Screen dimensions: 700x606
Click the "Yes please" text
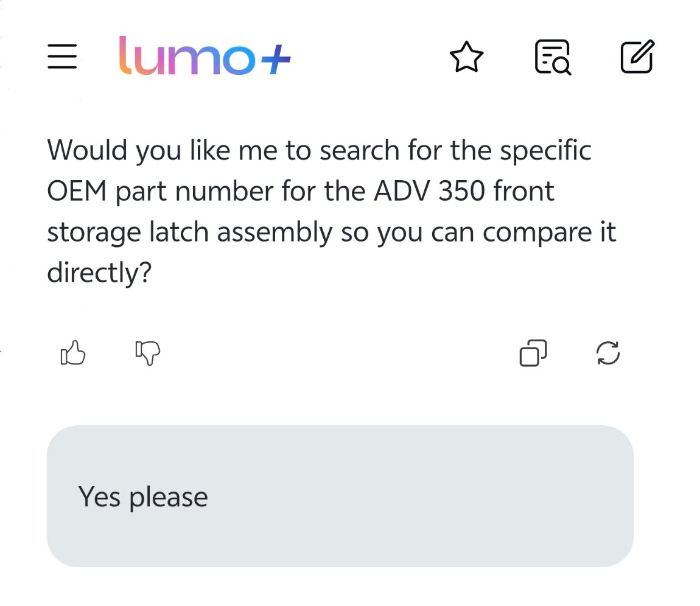tap(143, 497)
